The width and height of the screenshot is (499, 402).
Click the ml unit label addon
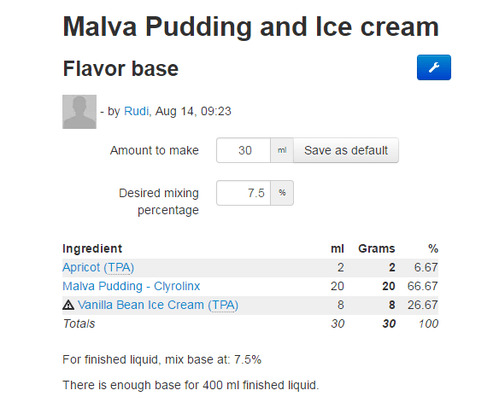(282, 150)
